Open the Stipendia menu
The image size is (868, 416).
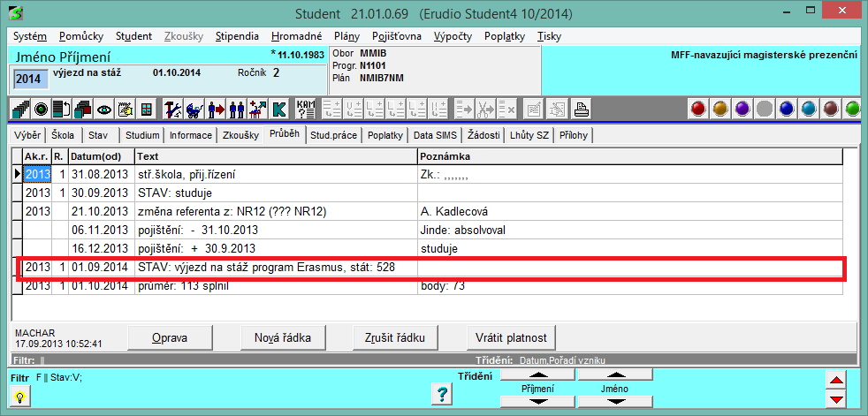(x=237, y=36)
